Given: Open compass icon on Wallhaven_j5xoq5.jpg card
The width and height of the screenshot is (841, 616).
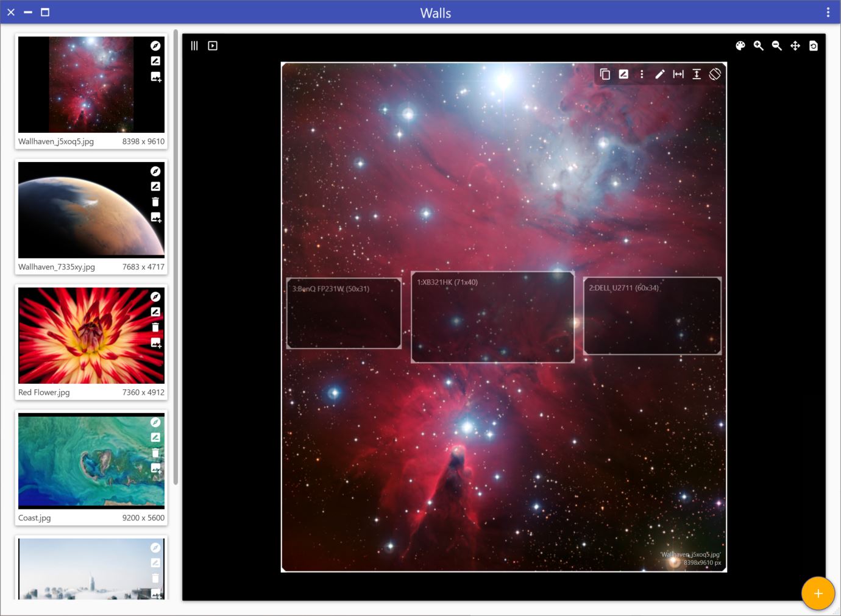Looking at the screenshot, I should (x=155, y=46).
